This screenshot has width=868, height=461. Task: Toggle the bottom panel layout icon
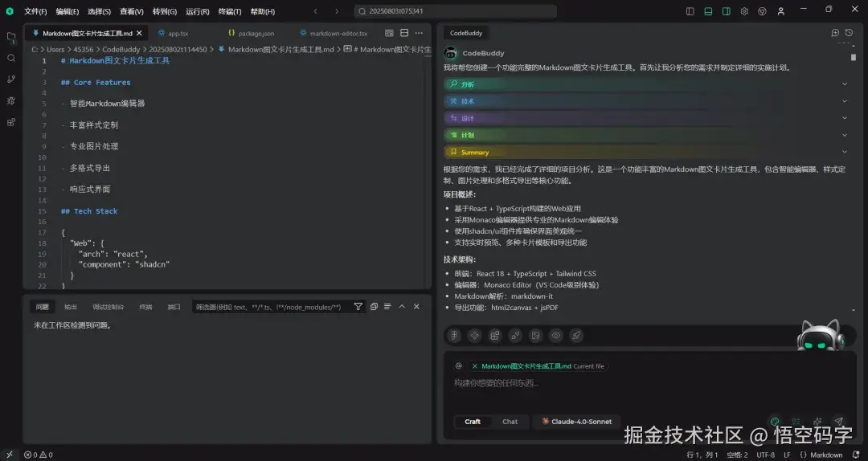[708, 11]
